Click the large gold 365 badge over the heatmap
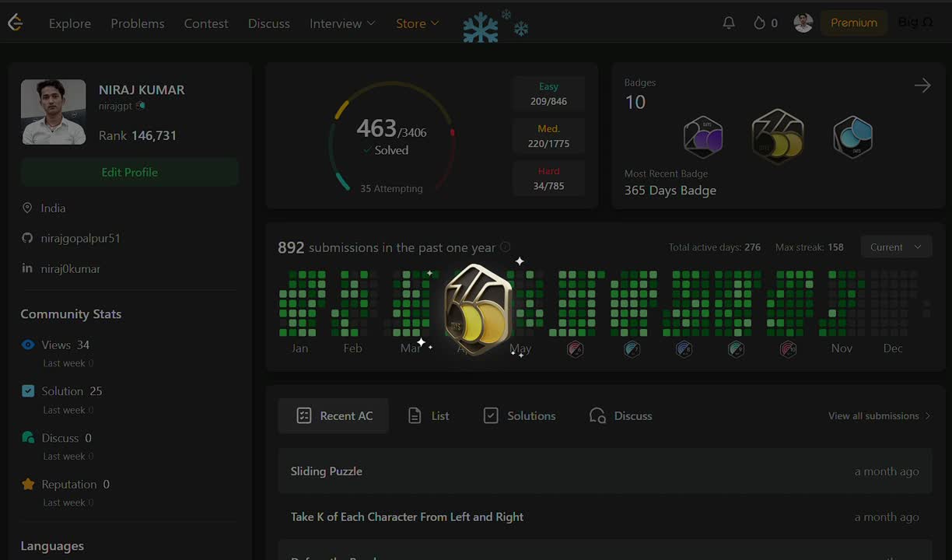This screenshot has width=952, height=560. pos(478,309)
